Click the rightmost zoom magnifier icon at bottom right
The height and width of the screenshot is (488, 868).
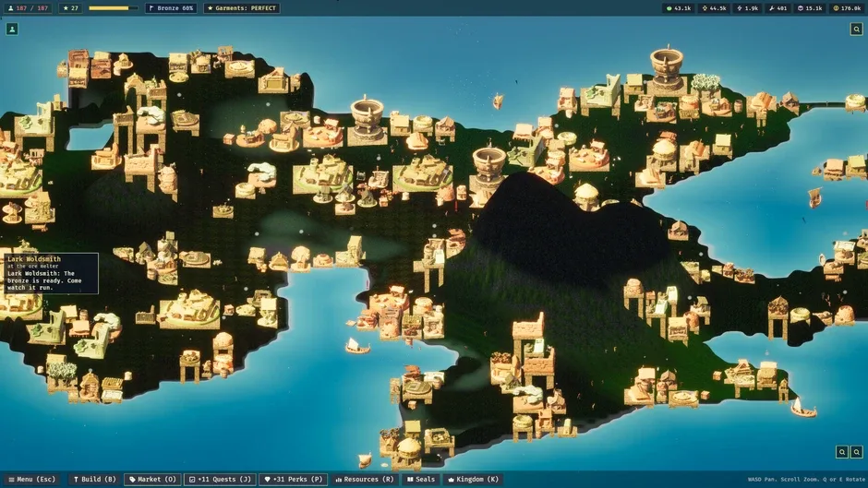pos(856,452)
